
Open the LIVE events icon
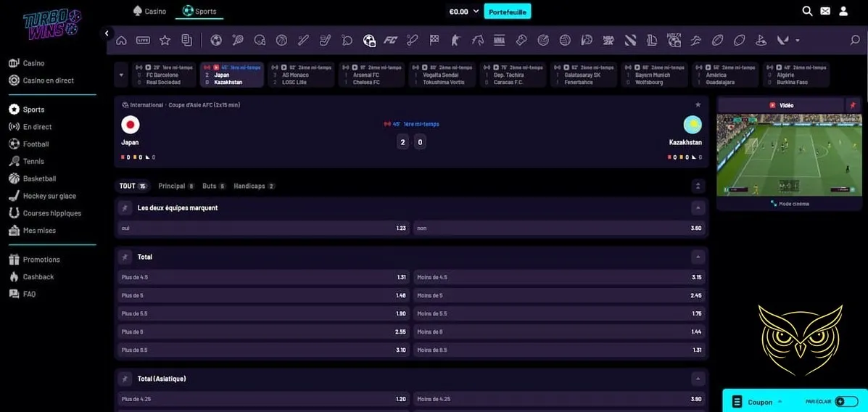tap(143, 41)
